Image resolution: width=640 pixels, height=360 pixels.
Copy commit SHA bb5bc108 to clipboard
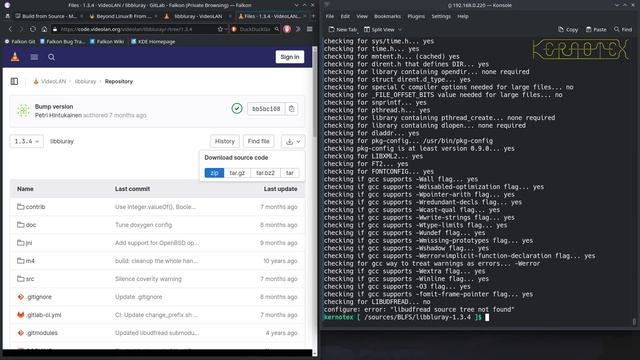tap(291, 109)
